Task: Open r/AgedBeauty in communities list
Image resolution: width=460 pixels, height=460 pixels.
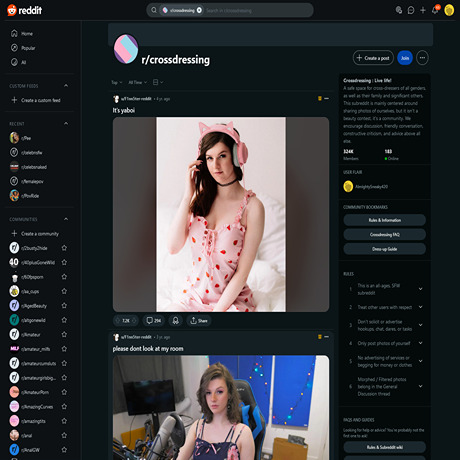Action: coord(33,306)
